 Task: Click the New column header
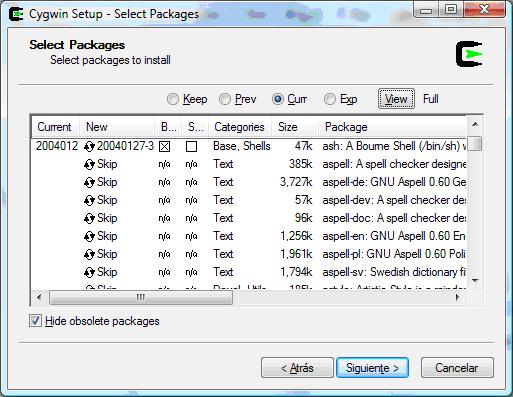coord(117,127)
